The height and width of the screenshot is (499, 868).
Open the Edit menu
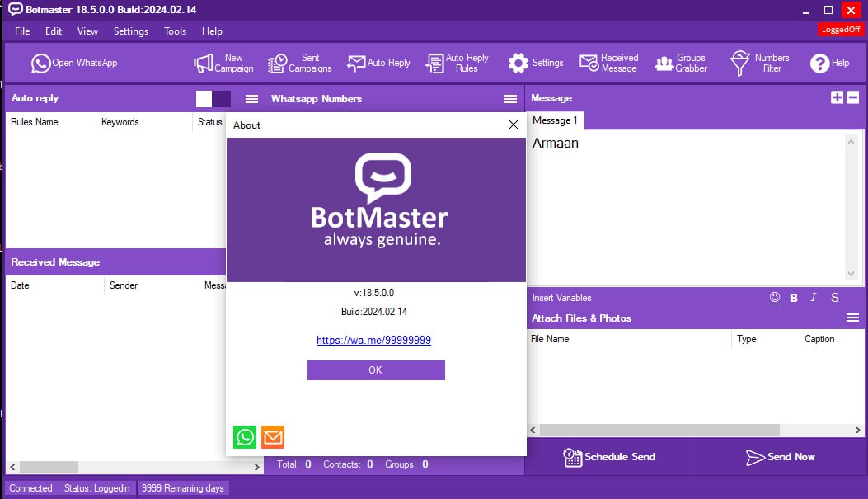pyautogui.click(x=53, y=31)
